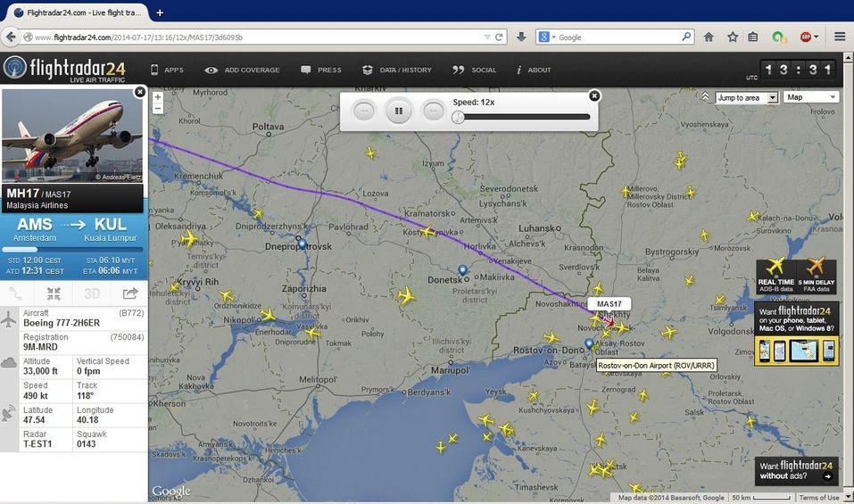This screenshot has width=854, height=504.
Task: Zoom out the map with minus
Action: click(158, 108)
